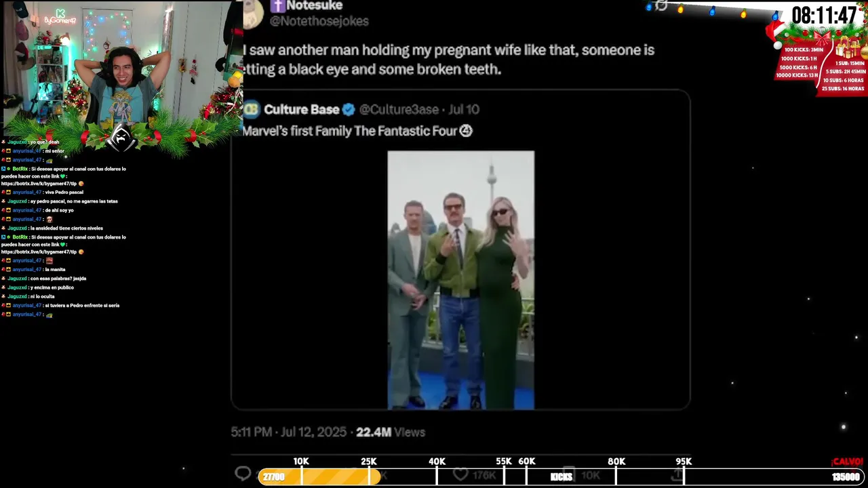868x488 pixels.
Task: Click the share upload icon on the tweet
Action: pyautogui.click(x=676, y=474)
